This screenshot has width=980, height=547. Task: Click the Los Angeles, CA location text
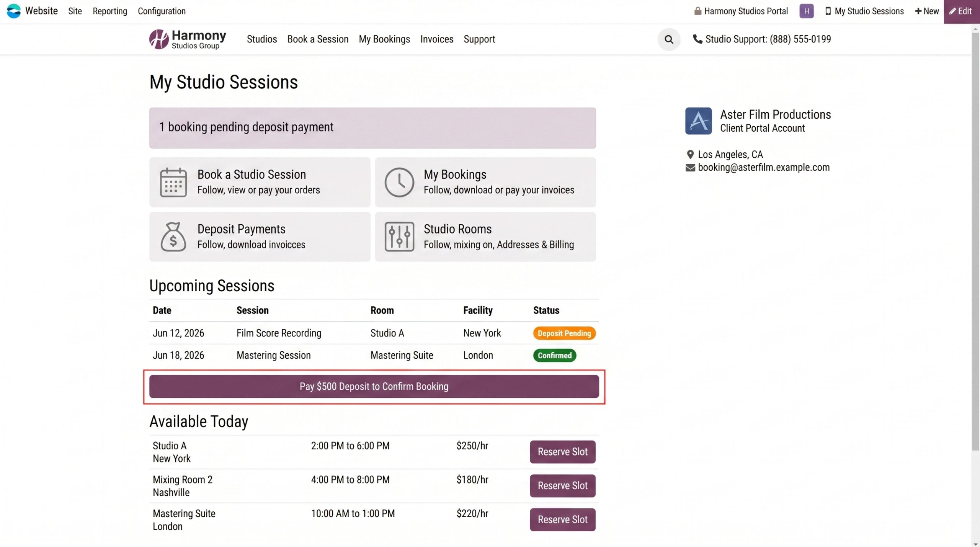[730, 154]
